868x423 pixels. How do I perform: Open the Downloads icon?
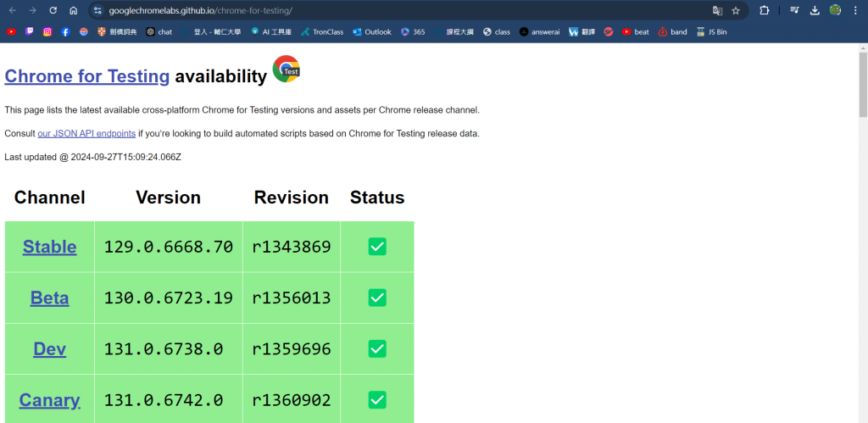click(x=815, y=10)
